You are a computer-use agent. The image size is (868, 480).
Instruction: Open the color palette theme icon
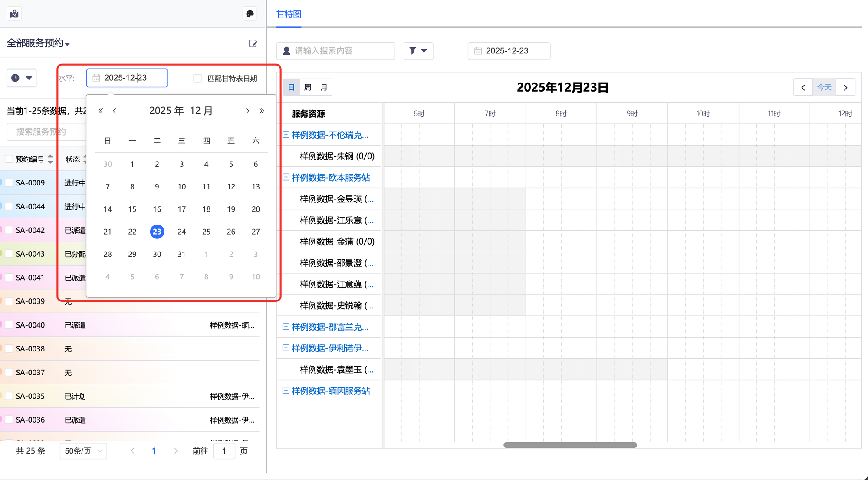250,13
